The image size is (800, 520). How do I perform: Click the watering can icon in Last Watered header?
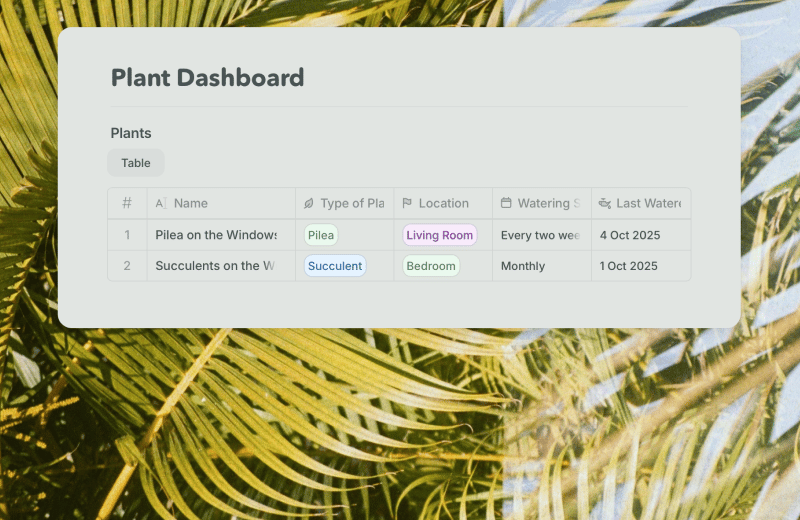coord(604,203)
